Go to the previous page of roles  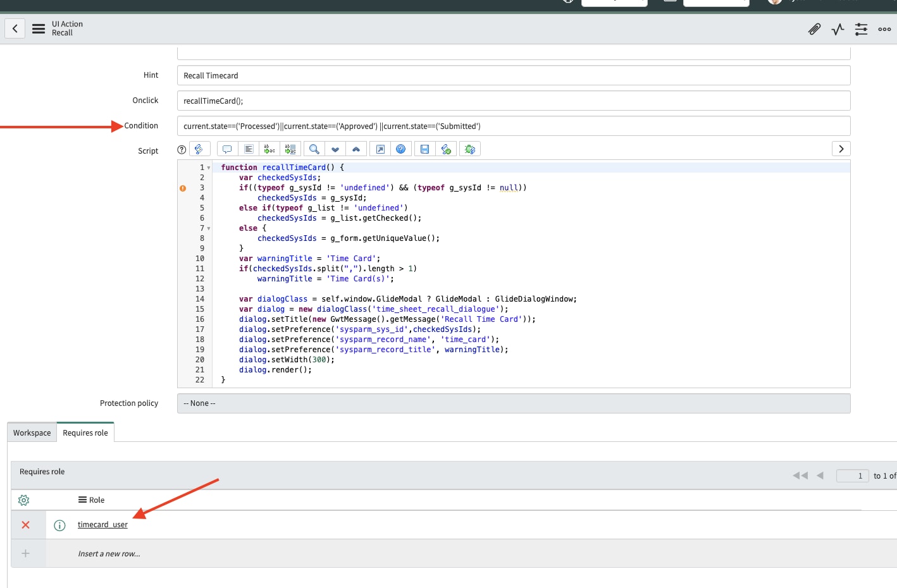tap(820, 475)
